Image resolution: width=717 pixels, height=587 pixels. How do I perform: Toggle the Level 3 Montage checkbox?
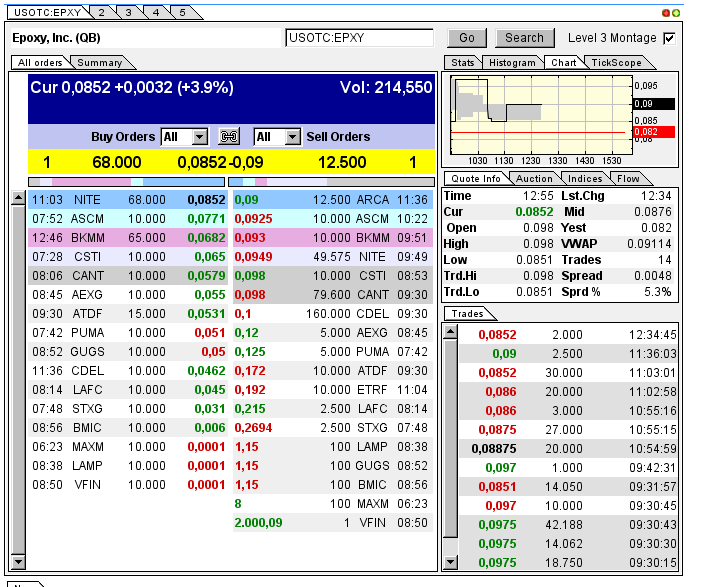[669, 38]
